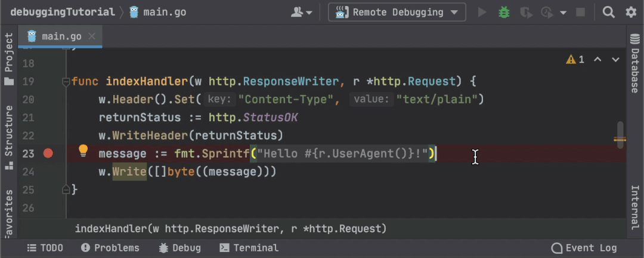The image size is (644, 258).
Task: Click the green Debug bug icon
Action: 504,12
